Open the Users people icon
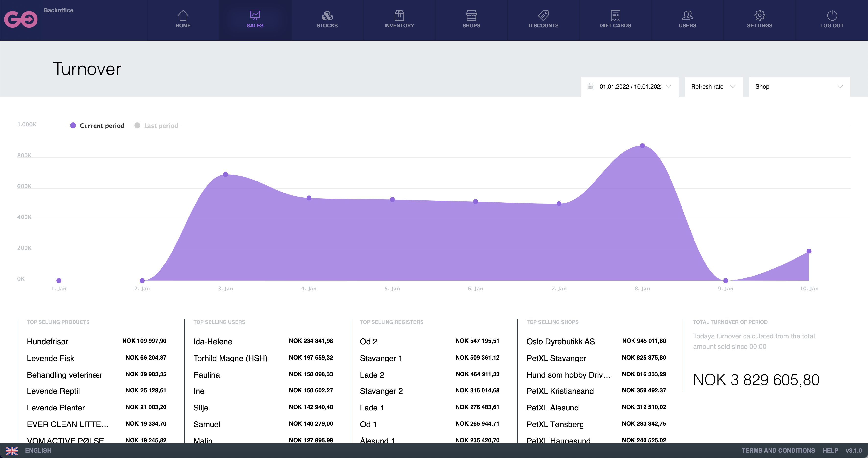Screen dimensions: 868x458 (x=687, y=15)
